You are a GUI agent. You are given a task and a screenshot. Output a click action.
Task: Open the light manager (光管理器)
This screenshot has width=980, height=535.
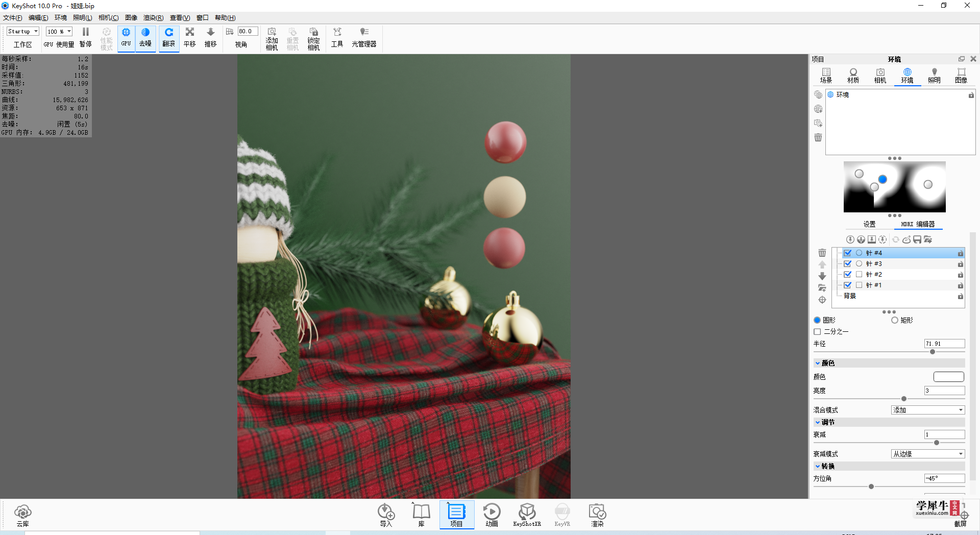[364, 38]
